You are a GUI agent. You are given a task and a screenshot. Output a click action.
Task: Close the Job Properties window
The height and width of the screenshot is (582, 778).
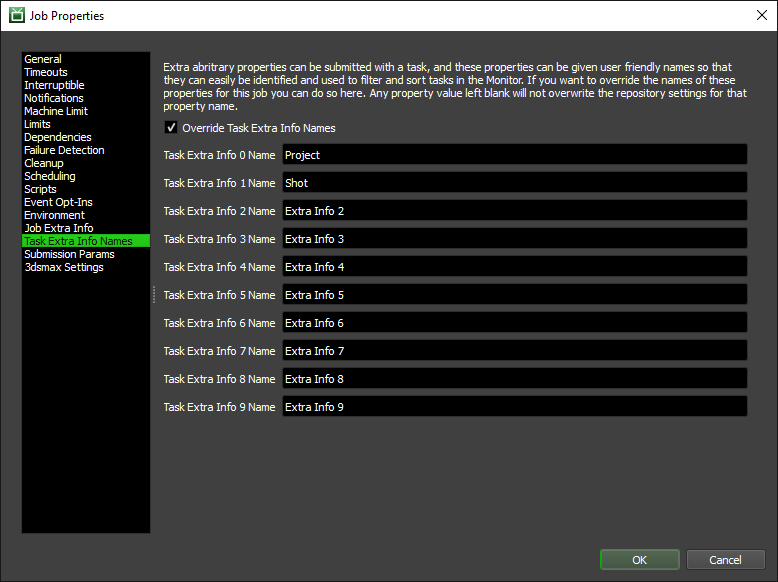[762, 15]
